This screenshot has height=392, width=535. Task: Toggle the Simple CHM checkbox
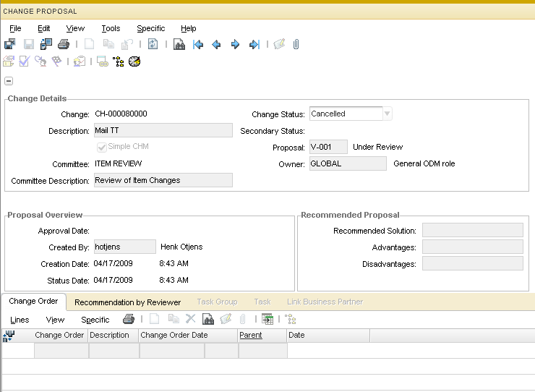102,147
